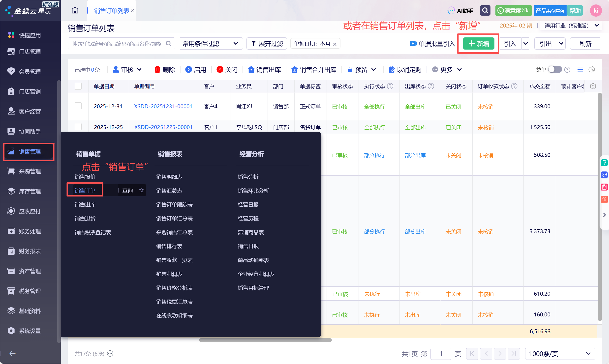Click the search icon inside the search box
This screenshot has height=364, width=609.
[x=169, y=44]
